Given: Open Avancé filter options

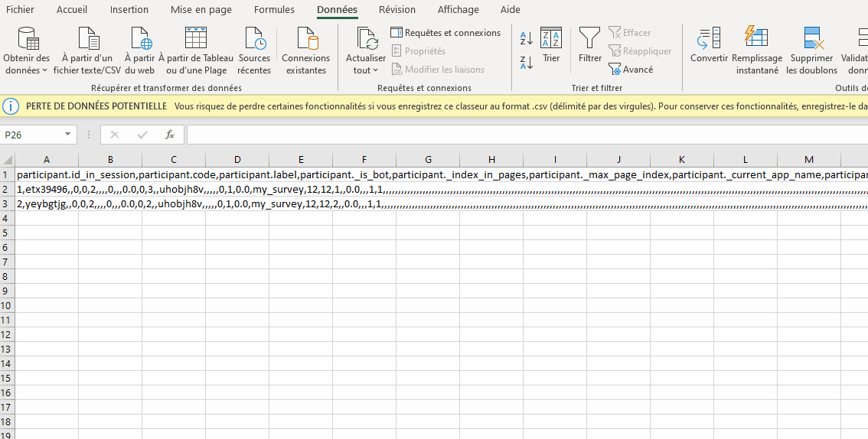Looking at the screenshot, I should point(631,69).
